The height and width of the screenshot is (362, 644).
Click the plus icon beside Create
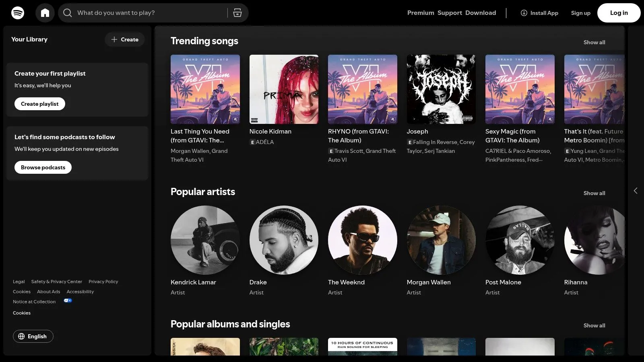click(x=114, y=39)
